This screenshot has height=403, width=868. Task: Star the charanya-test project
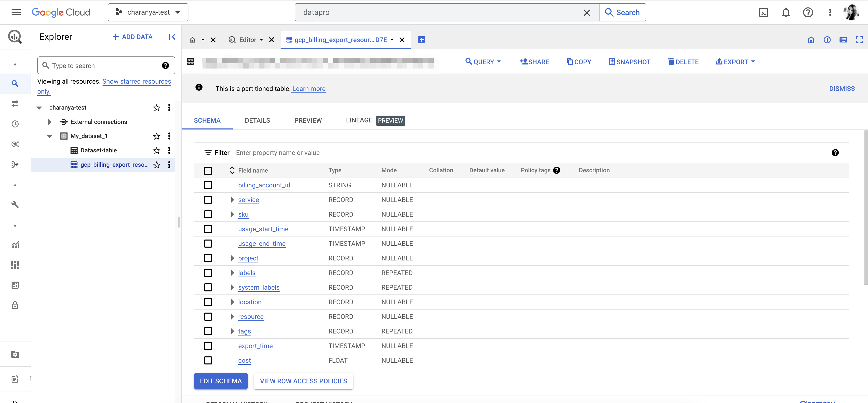157,108
